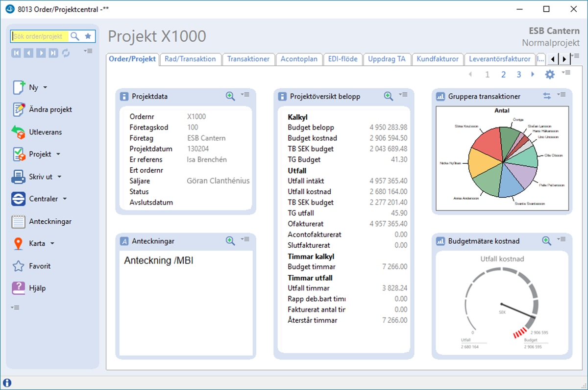Click the next dashboard page arrow
This screenshot has height=390, width=588.
tap(533, 75)
